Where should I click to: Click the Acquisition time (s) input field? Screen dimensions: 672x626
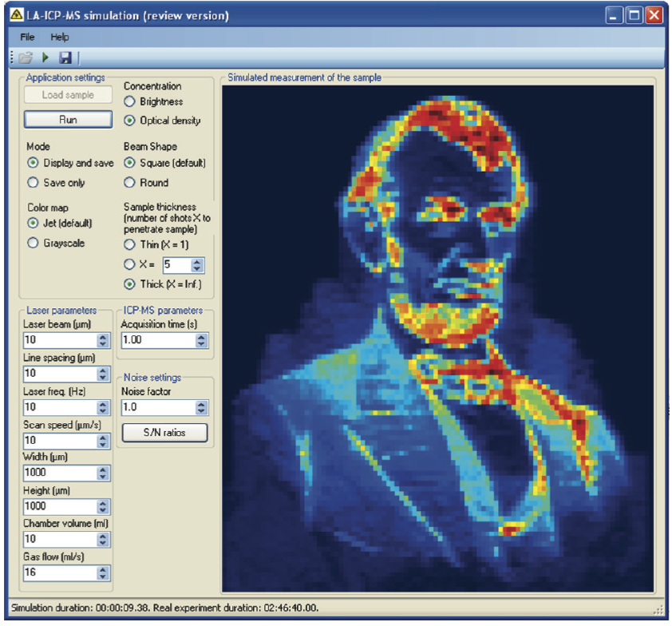pyautogui.click(x=159, y=340)
